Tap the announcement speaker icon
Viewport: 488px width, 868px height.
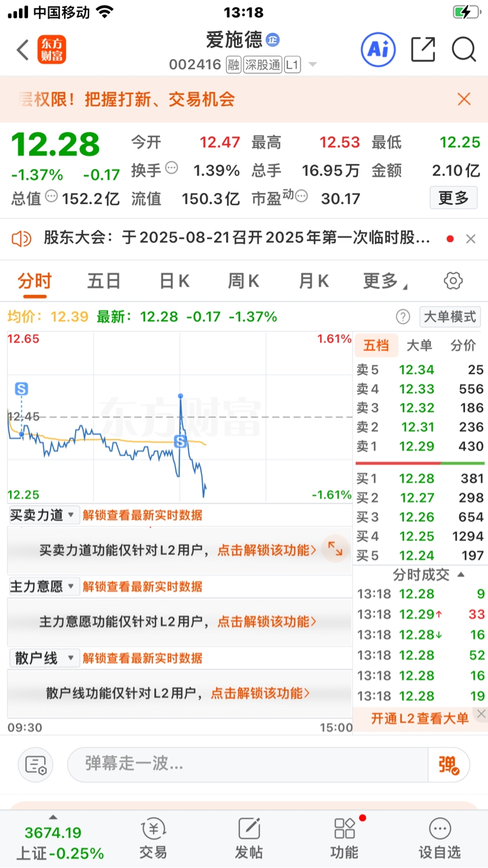pos(22,239)
